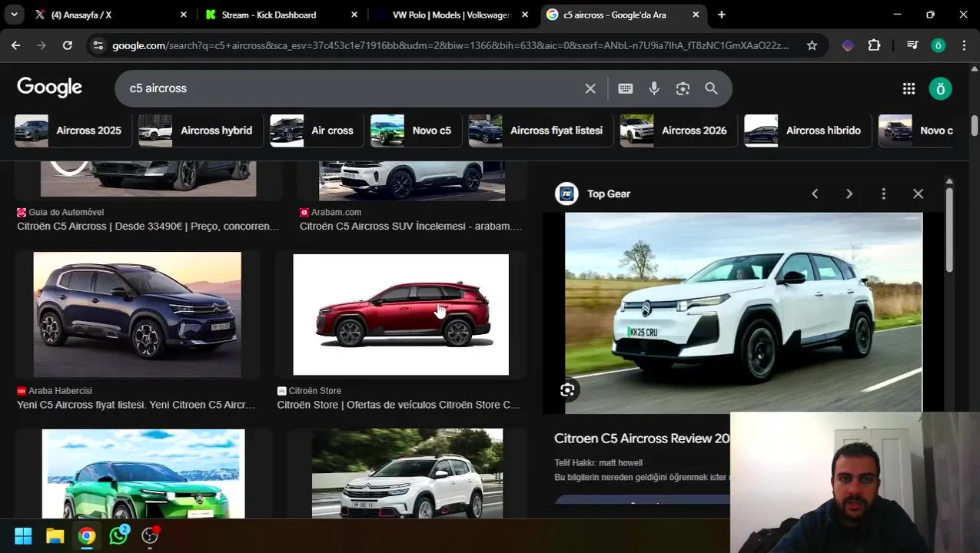Select the c5 aircross Google tab
The height and width of the screenshot is (553, 980).
tap(623, 15)
